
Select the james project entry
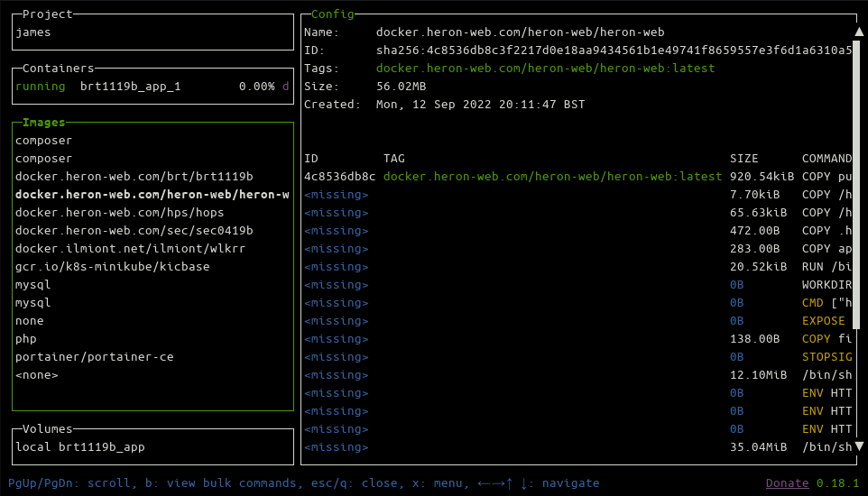coord(33,32)
